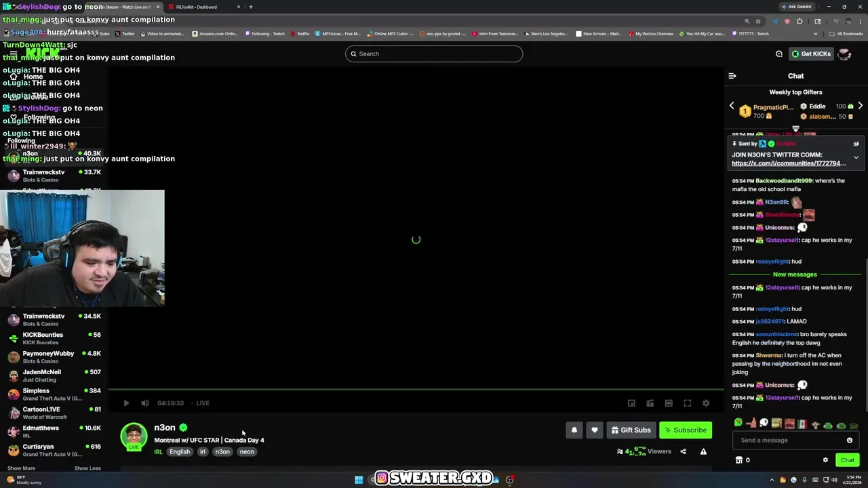Expand the pinned message chevron
Screen dimensions: 868x488
click(x=856, y=157)
